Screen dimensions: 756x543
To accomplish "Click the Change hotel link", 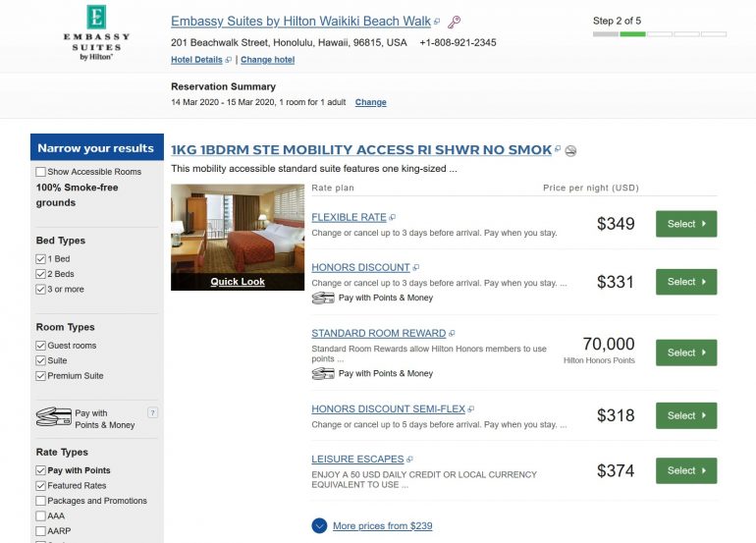I will click(x=267, y=60).
